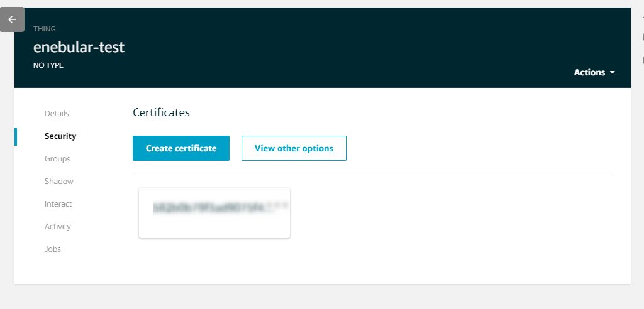Click the Create certificate button
644x309 pixels.
click(x=181, y=148)
